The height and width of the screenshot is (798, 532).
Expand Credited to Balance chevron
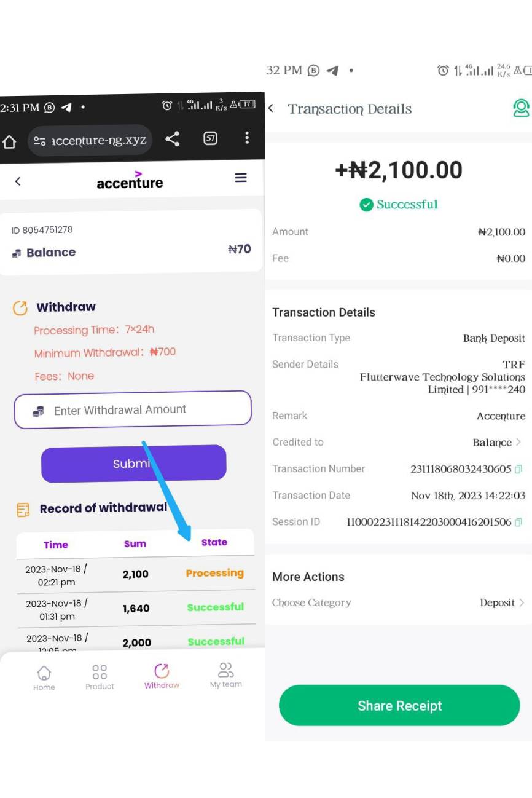tap(519, 442)
